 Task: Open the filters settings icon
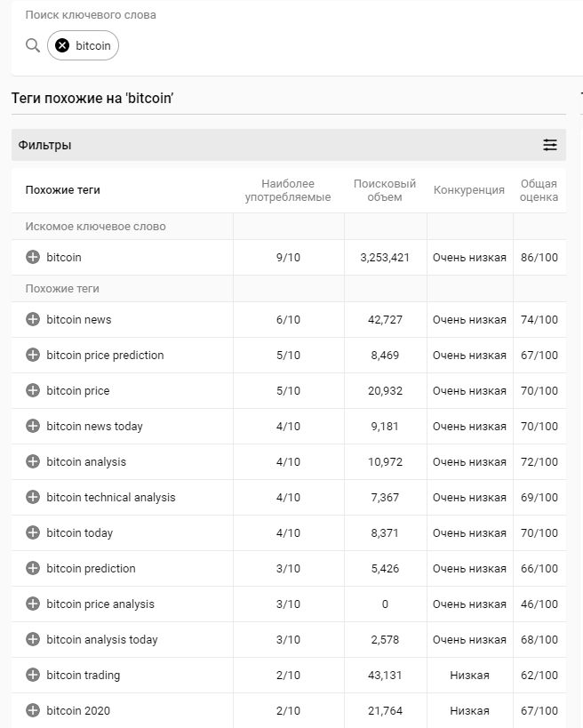(x=550, y=145)
